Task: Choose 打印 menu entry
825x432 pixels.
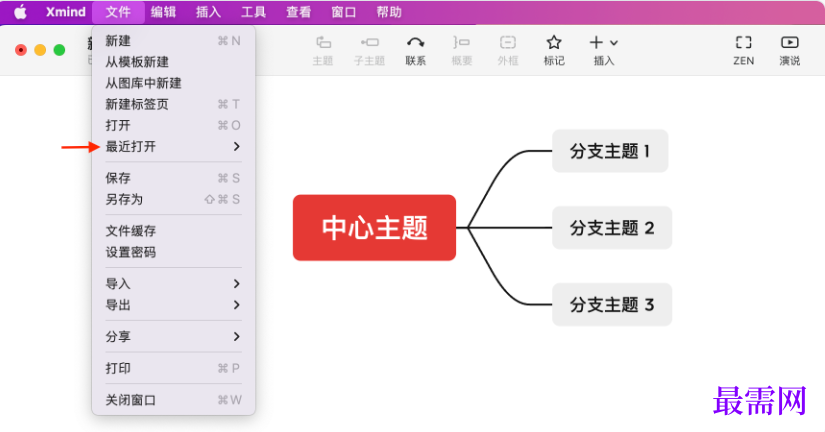Action: (173, 368)
